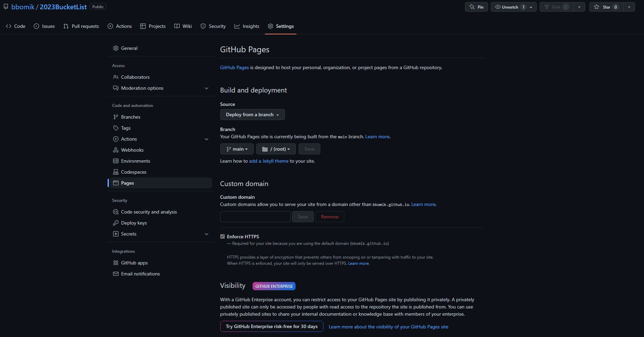Open the Settings tab
This screenshot has width=644, height=337.
click(281, 26)
